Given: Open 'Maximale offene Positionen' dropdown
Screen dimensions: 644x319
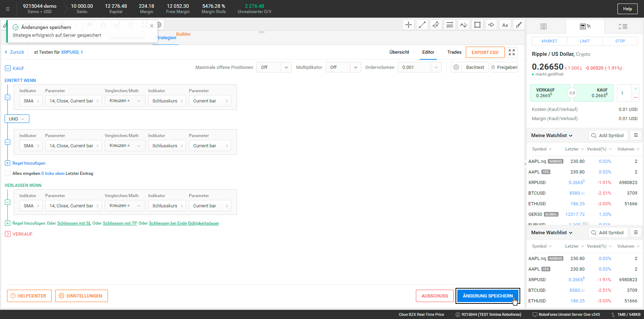Looking at the screenshot, I should tap(274, 67).
